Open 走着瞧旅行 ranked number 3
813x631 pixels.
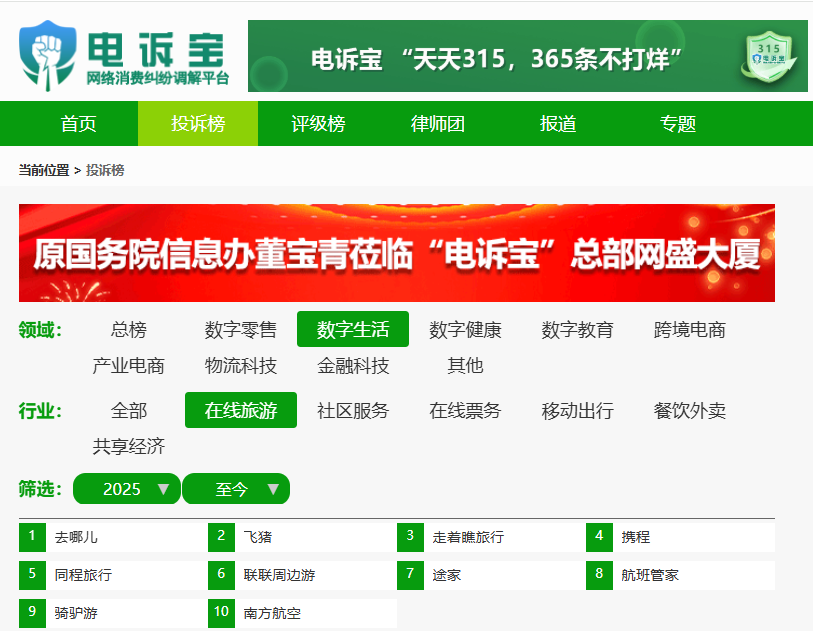492,537
